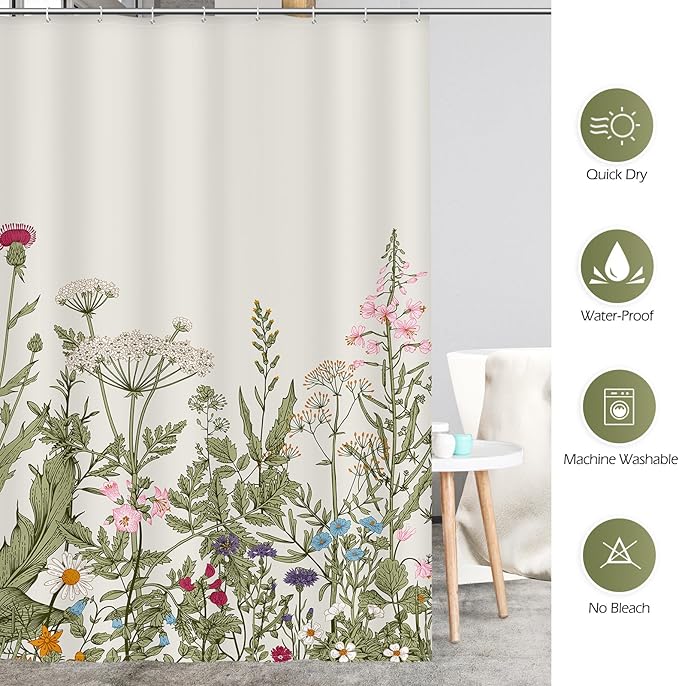Select the "Quick Dry" text label
The image size is (679, 686).
pyautogui.click(x=616, y=175)
